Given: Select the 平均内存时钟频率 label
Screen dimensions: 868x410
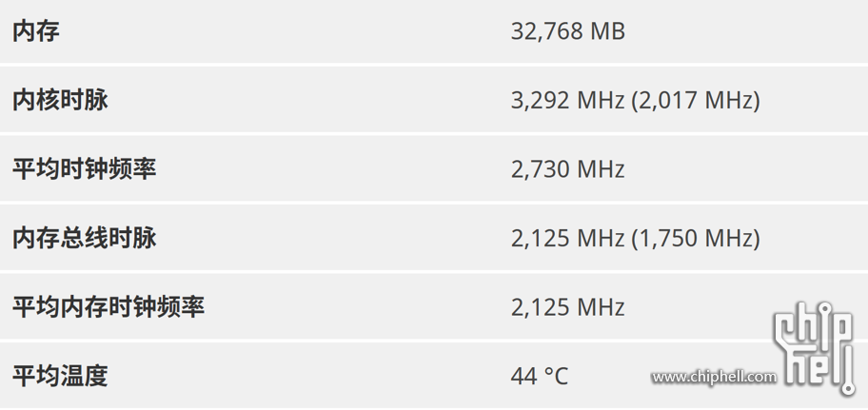Looking at the screenshot, I should pos(108,307).
